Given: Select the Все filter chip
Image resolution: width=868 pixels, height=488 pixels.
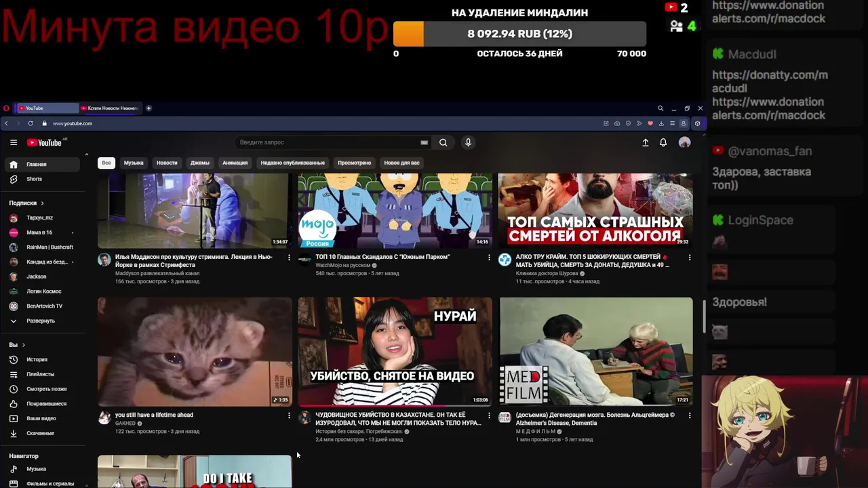Looking at the screenshot, I should click(x=106, y=163).
